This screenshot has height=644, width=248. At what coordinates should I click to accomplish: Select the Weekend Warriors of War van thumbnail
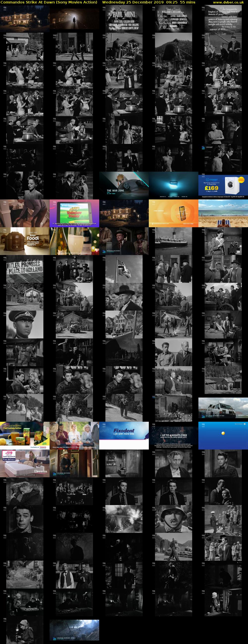pos(223,408)
